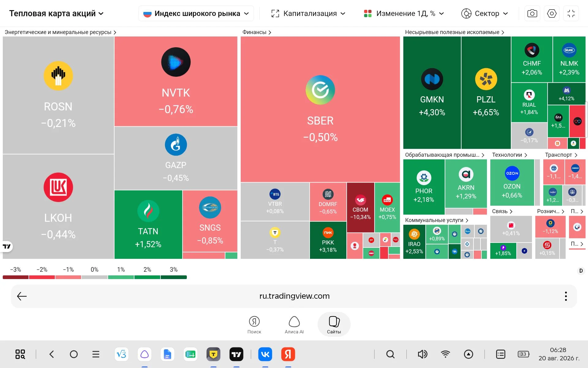Open the PIKK tile
Screen dimensions: 588x368
(x=328, y=240)
